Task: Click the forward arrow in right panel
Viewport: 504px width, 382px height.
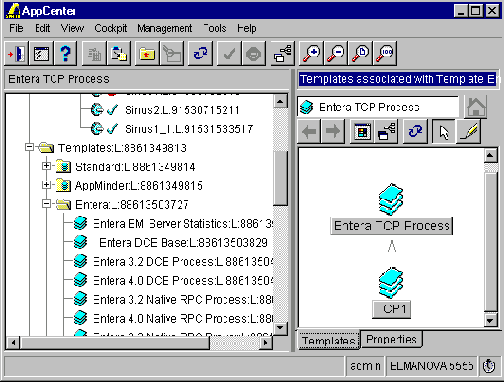Action: pos(333,131)
